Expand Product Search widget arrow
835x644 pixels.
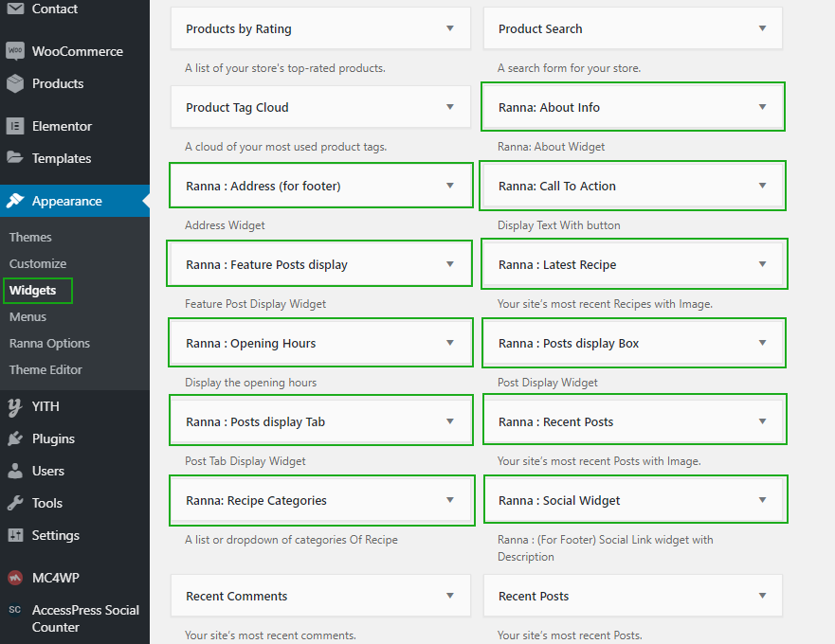click(x=763, y=28)
